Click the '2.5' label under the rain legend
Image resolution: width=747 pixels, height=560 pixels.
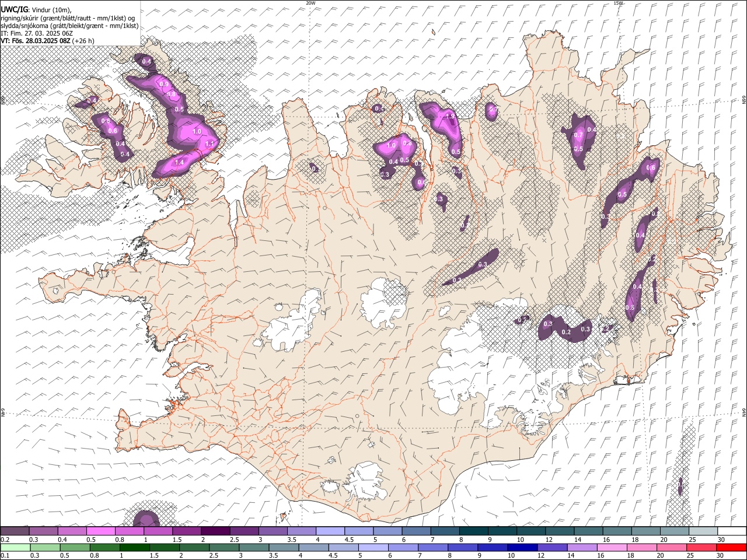[214, 556]
